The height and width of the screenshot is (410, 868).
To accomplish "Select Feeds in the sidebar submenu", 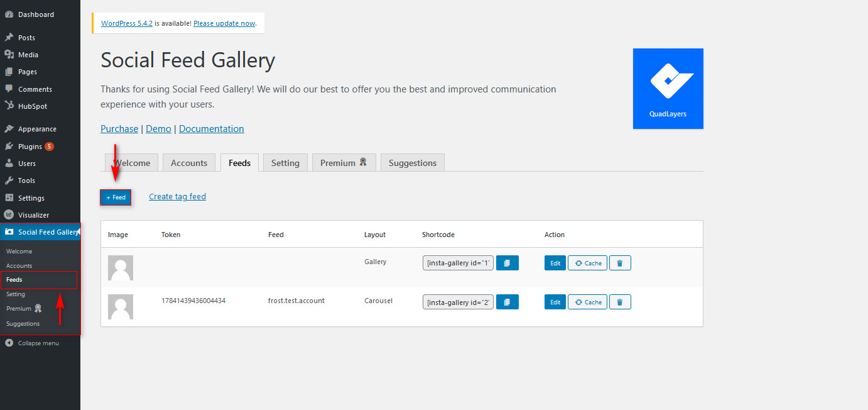I will [x=14, y=280].
